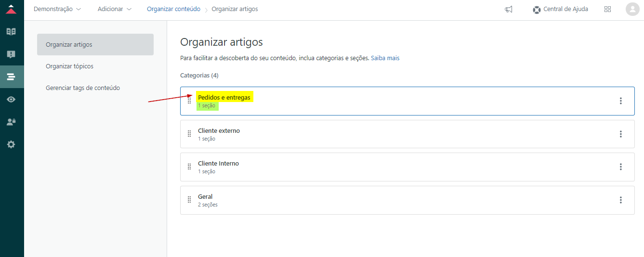Expand the Demonstração dropdown

[x=57, y=9]
